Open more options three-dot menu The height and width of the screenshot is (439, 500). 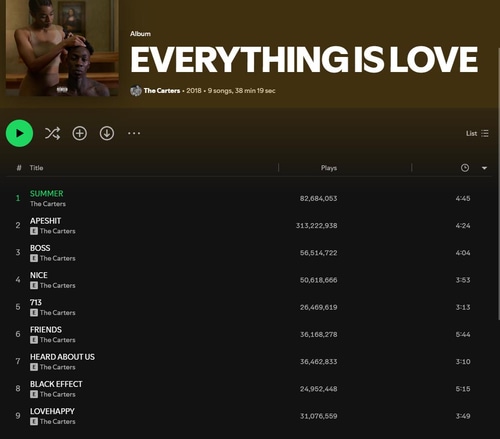tap(134, 133)
